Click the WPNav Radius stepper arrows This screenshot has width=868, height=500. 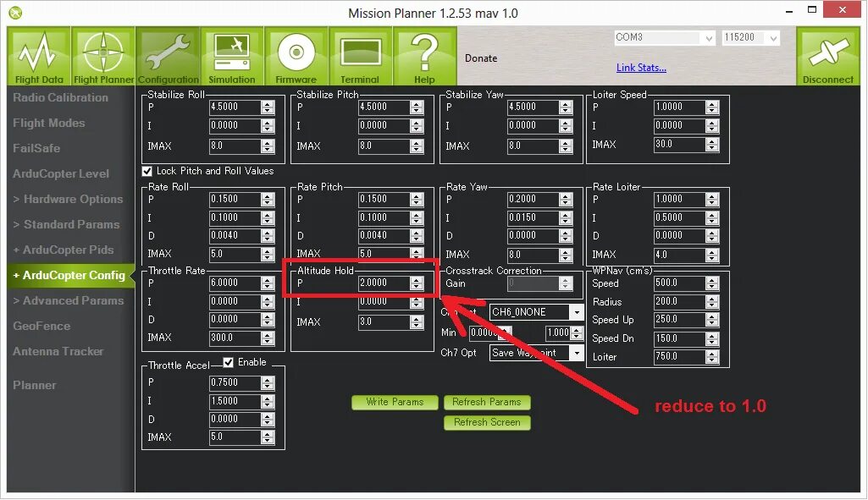pyautogui.click(x=712, y=302)
